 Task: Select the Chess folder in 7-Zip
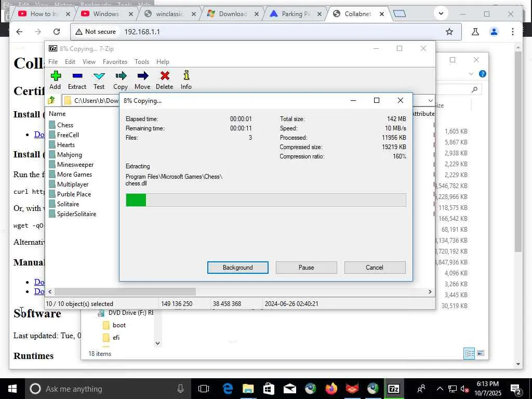click(x=61, y=125)
